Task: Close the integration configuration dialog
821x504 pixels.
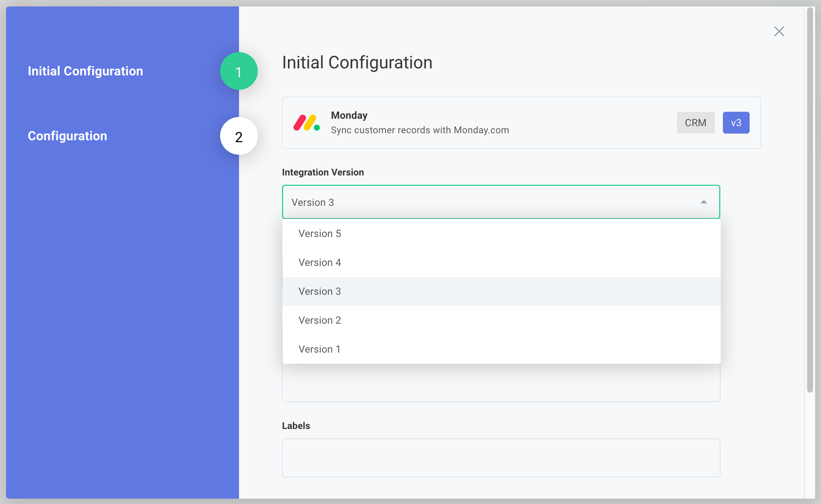Action: pos(779,31)
